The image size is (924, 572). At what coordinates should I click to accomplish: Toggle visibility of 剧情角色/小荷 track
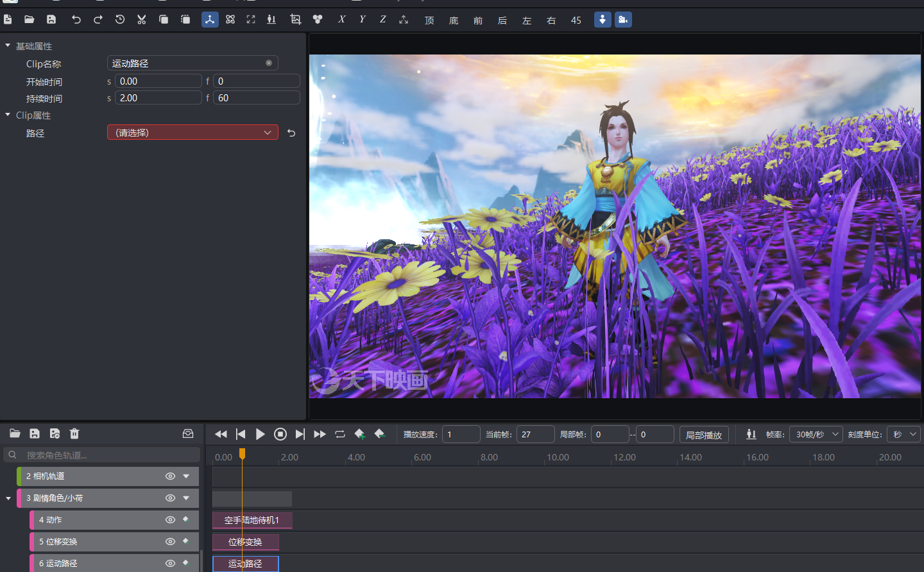click(170, 498)
